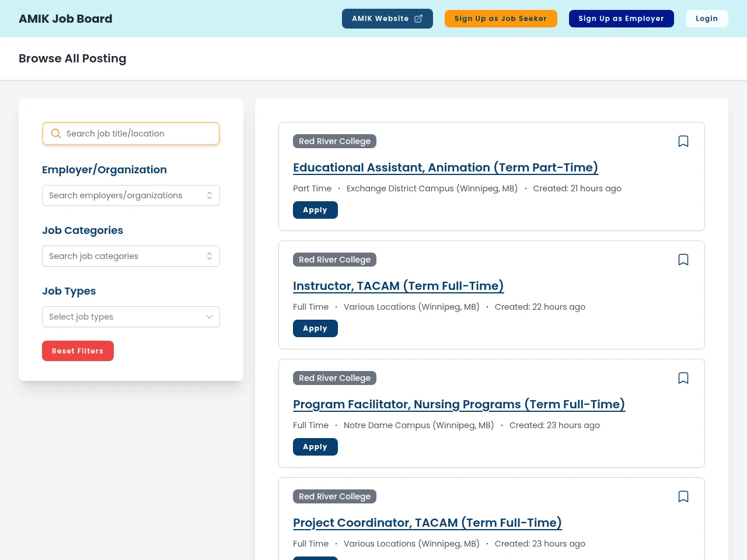Click Red River College tag on Instructor card

335,260
